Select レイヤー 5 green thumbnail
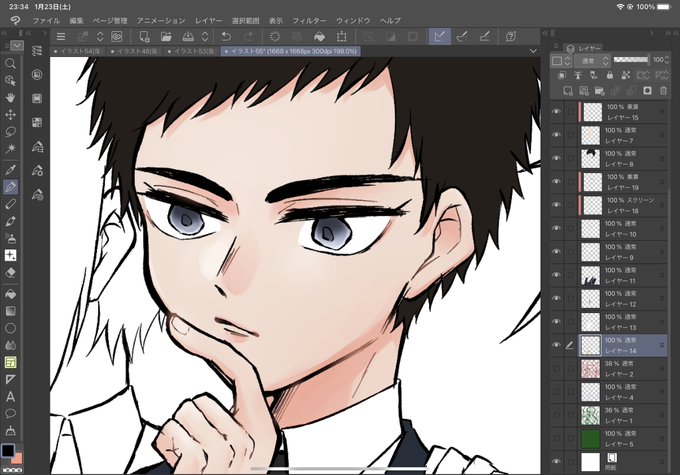The width and height of the screenshot is (680, 475). tap(590, 439)
